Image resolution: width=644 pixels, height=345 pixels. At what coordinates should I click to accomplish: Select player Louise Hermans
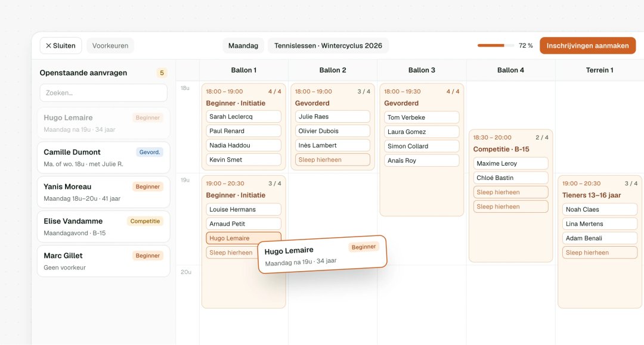point(243,209)
